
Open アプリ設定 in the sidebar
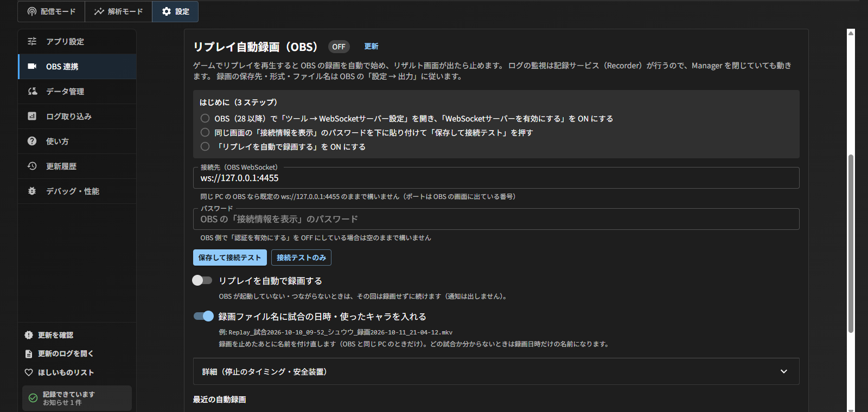(77, 41)
